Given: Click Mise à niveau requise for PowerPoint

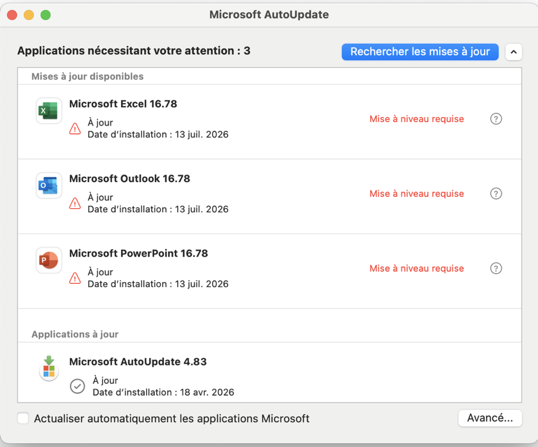Looking at the screenshot, I should [417, 268].
